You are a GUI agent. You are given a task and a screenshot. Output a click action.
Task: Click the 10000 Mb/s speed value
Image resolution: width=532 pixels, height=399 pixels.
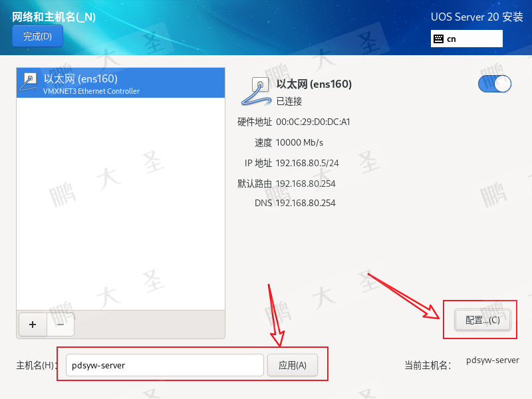300,142
